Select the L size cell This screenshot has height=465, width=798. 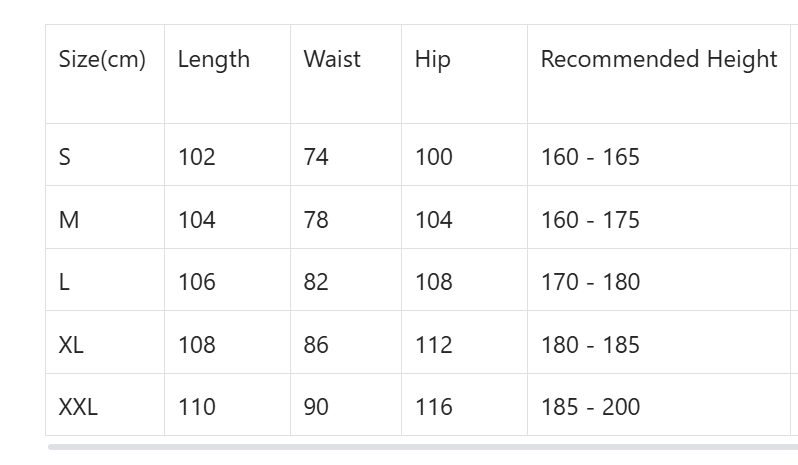(x=64, y=282)
